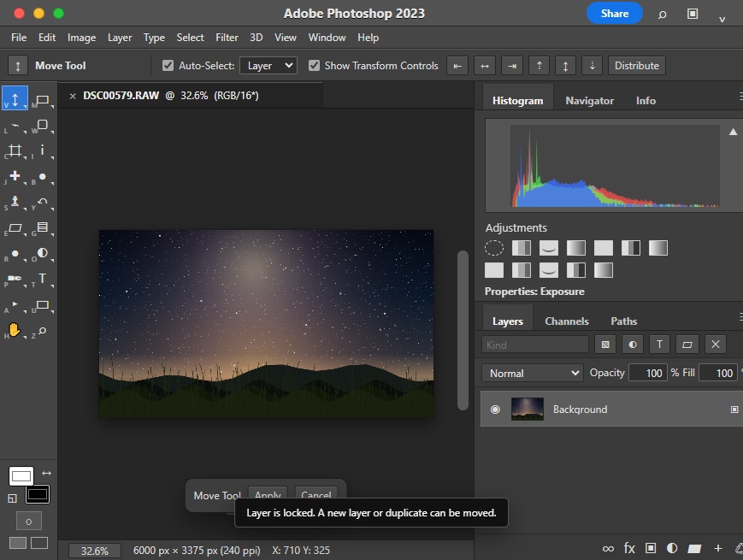Toggle the adjustment layers filter in the Layers panel

point(633,345)
